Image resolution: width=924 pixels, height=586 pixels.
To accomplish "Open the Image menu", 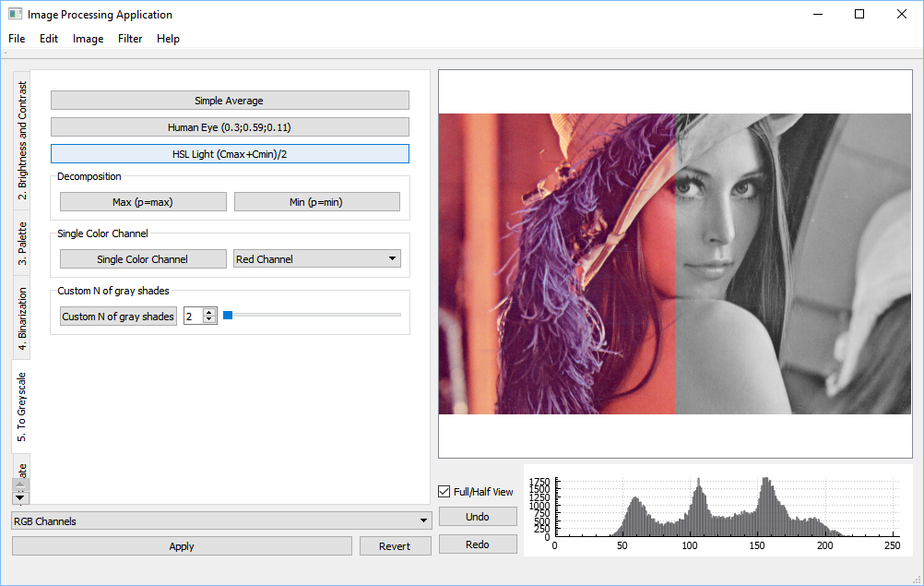I will (88, 39).
